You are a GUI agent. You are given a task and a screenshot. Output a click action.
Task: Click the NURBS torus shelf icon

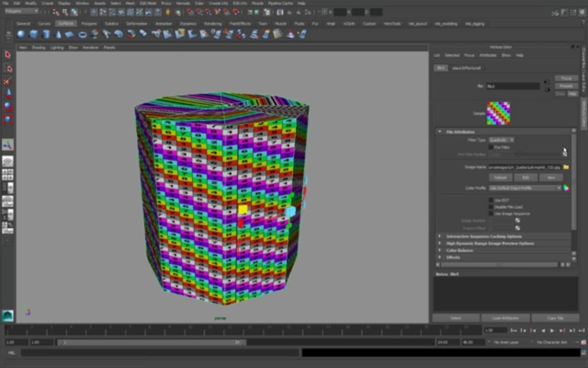tap(82, 35)
